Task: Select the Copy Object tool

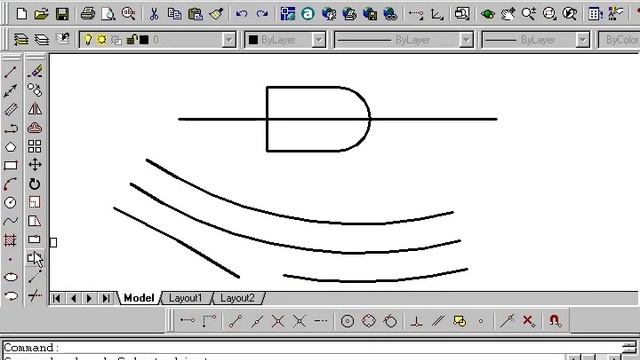Action: click(x=35, y=90)
